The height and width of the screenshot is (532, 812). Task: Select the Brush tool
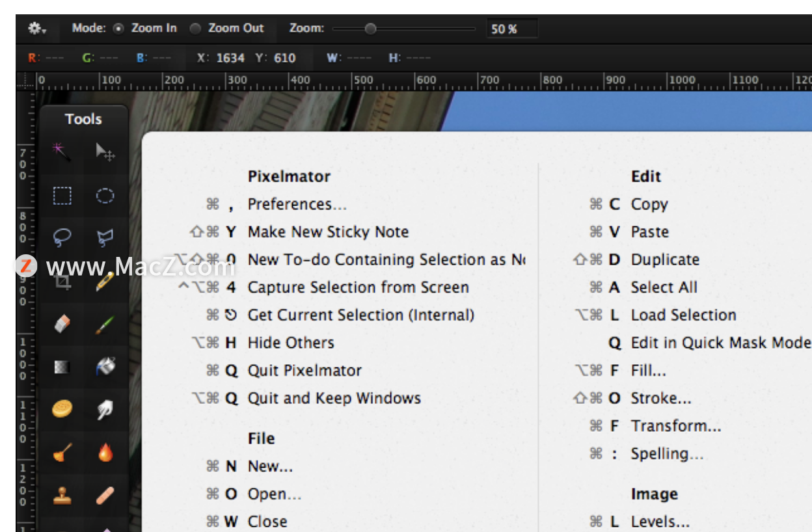[105, 324]
